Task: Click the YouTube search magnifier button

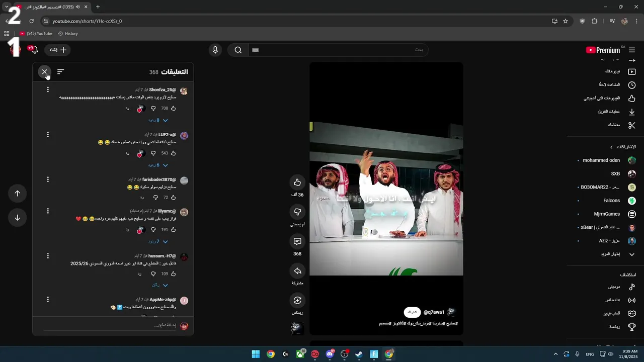Action: tap(238, 50)
